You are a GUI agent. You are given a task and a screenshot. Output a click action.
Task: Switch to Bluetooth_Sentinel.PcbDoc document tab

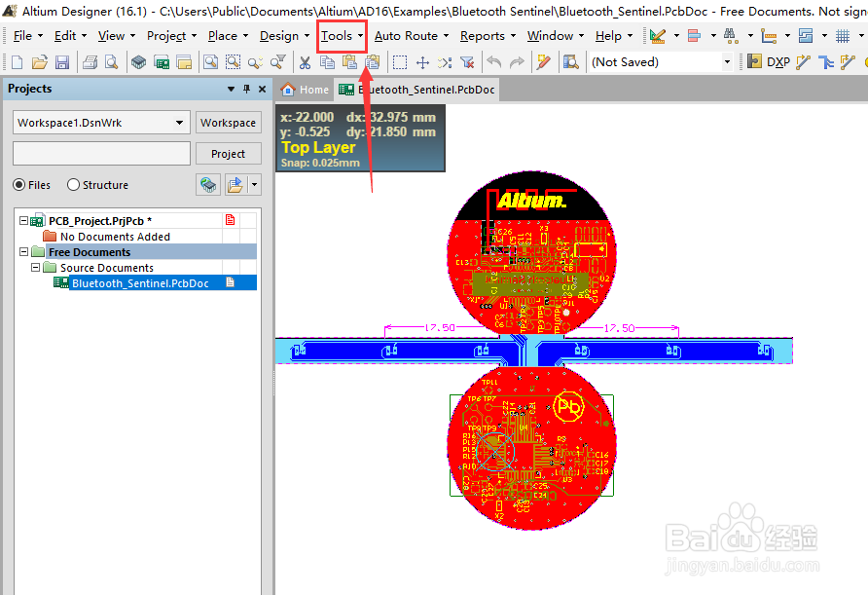click(x=417, y=90)
